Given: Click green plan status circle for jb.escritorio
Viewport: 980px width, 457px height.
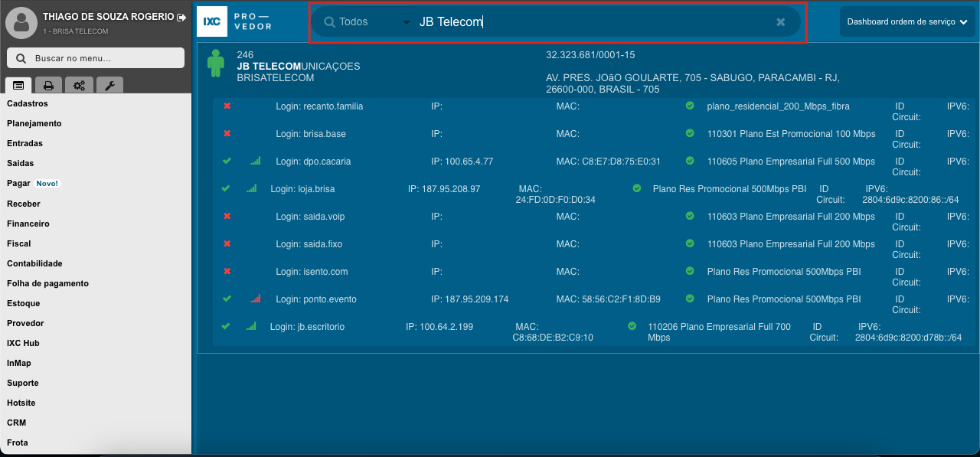Looking at the screenshot, I should 632,326.
